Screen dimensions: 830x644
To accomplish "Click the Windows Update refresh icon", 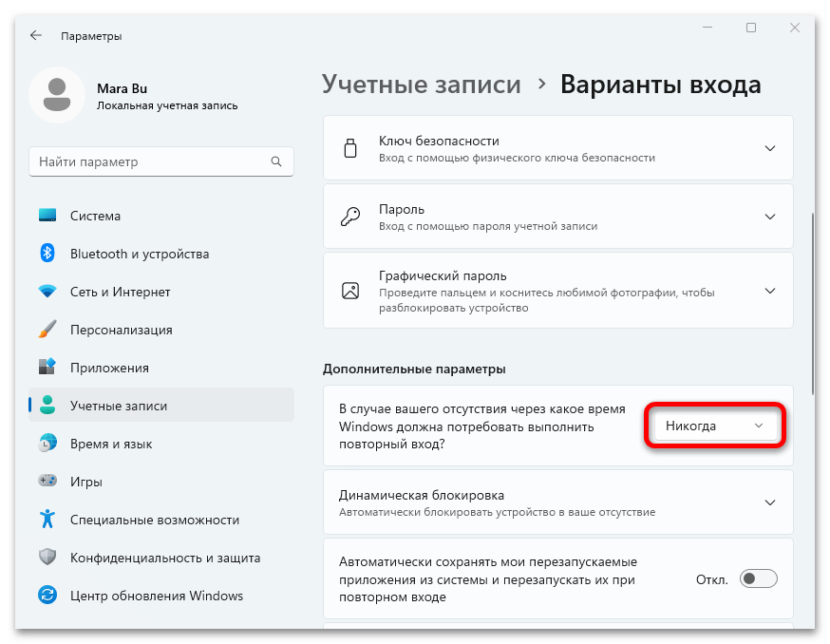I will (x=47, y=596).
